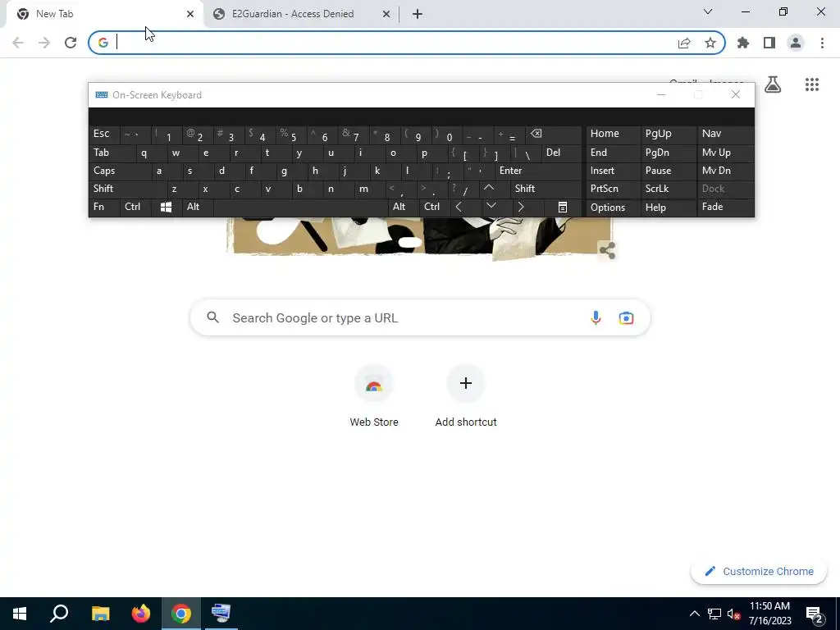Click Customize Chrome button

(759, 572)
